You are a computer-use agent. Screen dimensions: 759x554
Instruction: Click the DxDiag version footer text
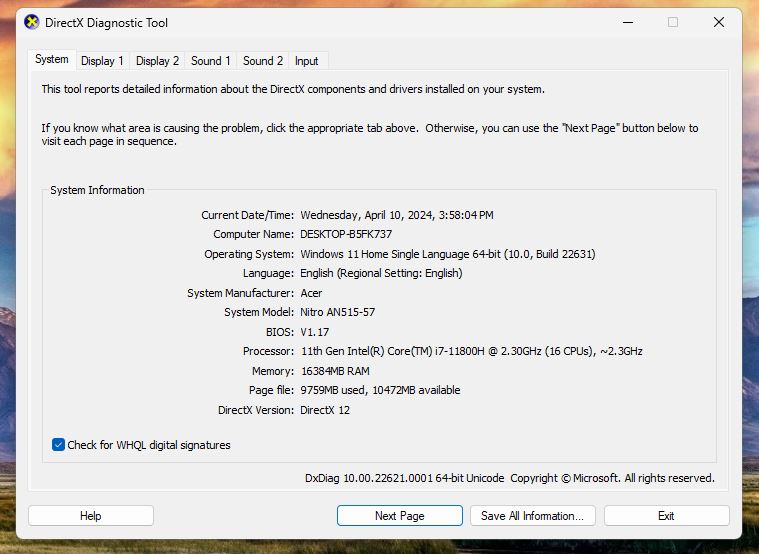pyautogui.click(x=404, y=478)
